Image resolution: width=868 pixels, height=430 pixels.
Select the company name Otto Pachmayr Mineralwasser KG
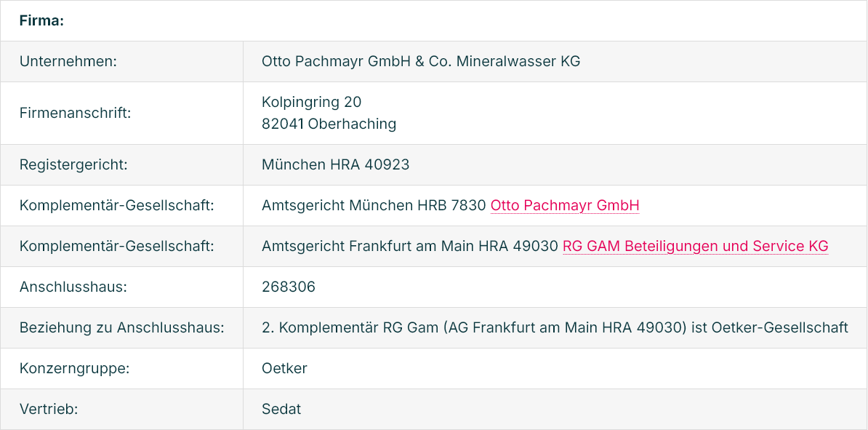tap(421, 62)
